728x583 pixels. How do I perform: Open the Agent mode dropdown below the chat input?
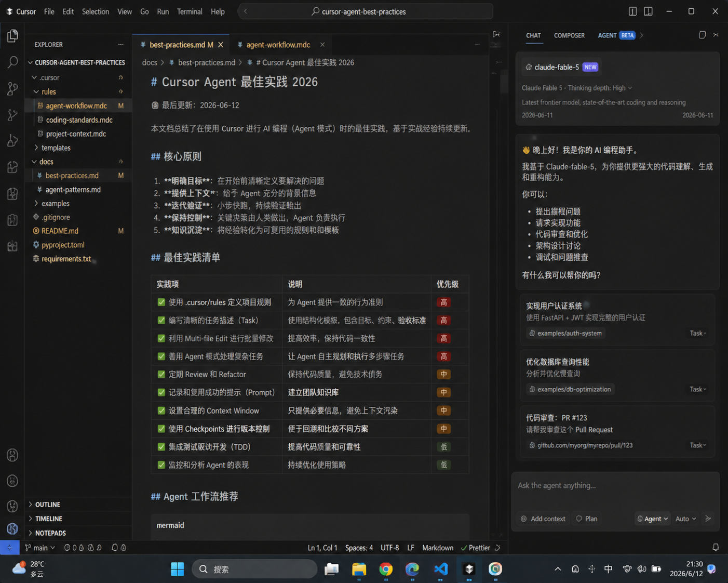click(652, 519)
